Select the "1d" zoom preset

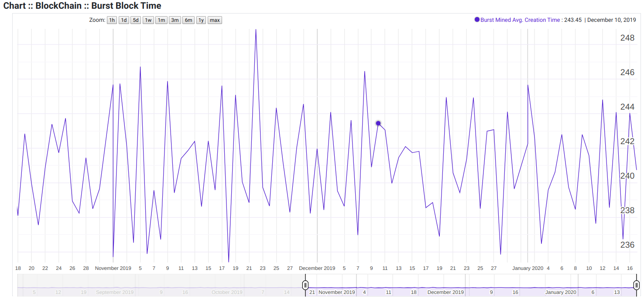(124, 20)
